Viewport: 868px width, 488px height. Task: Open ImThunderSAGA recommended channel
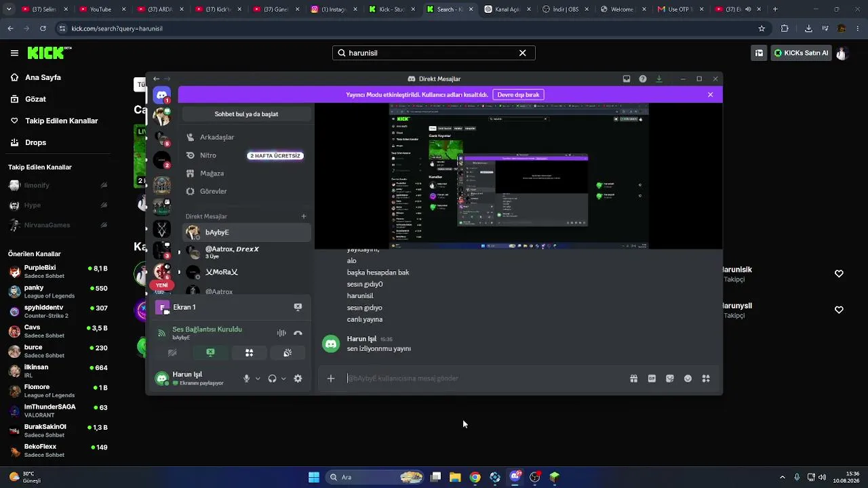click(x=58, y=411)
